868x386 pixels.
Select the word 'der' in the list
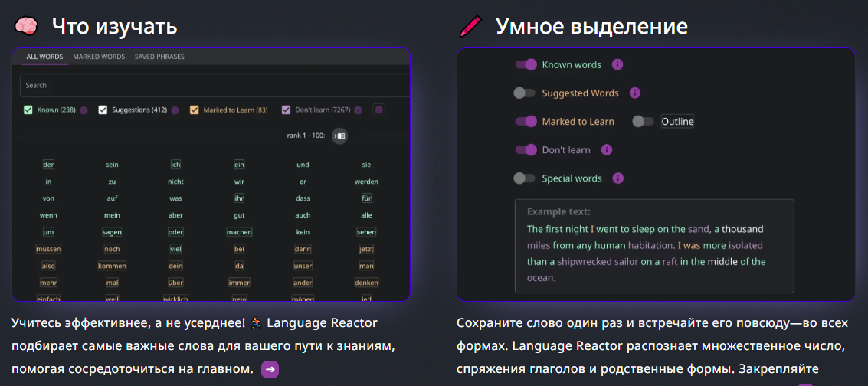(48, 165)
